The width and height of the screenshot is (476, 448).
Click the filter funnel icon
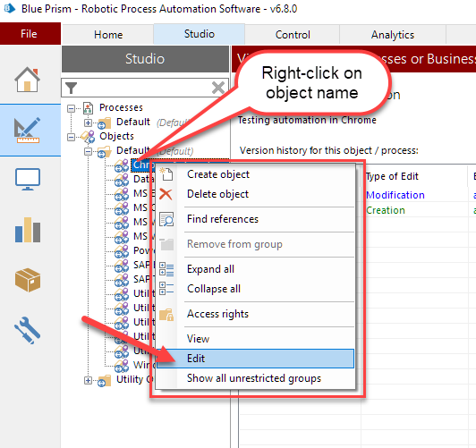click(71, 88)
